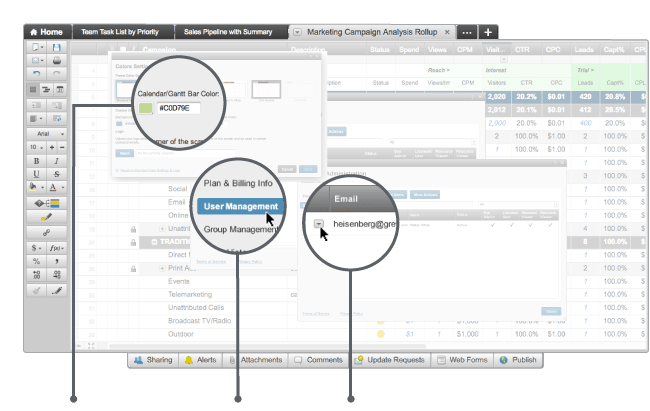Open dropdown arrow on Marketing Campaign tab
650x411 pixels.
click(x=297, y=32)
